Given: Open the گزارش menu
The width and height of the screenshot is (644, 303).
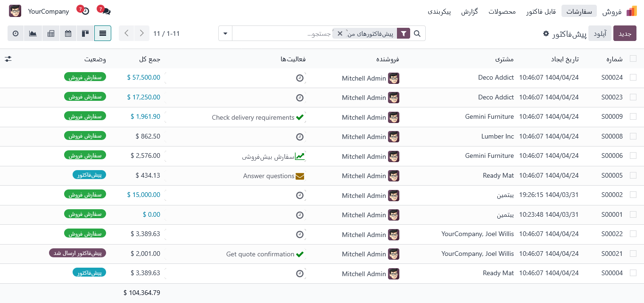Looking at the screenshot, I should pyautogui.click(x=469, y=11).
